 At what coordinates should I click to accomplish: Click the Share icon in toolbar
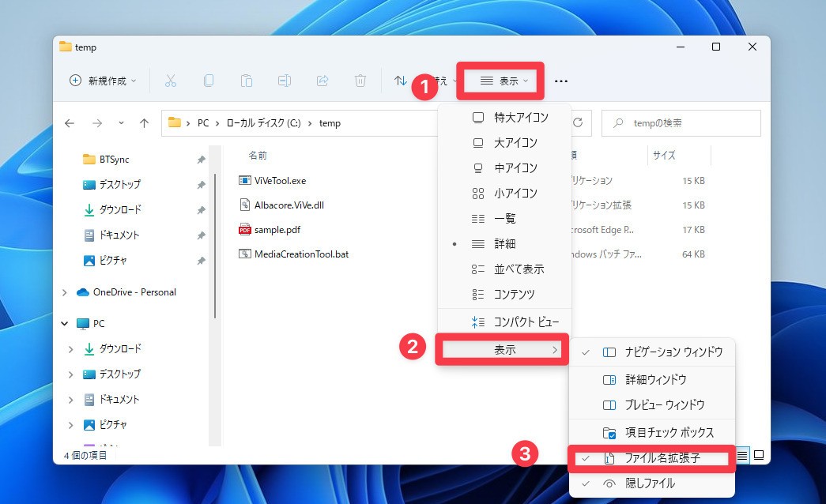coord(322,81)
